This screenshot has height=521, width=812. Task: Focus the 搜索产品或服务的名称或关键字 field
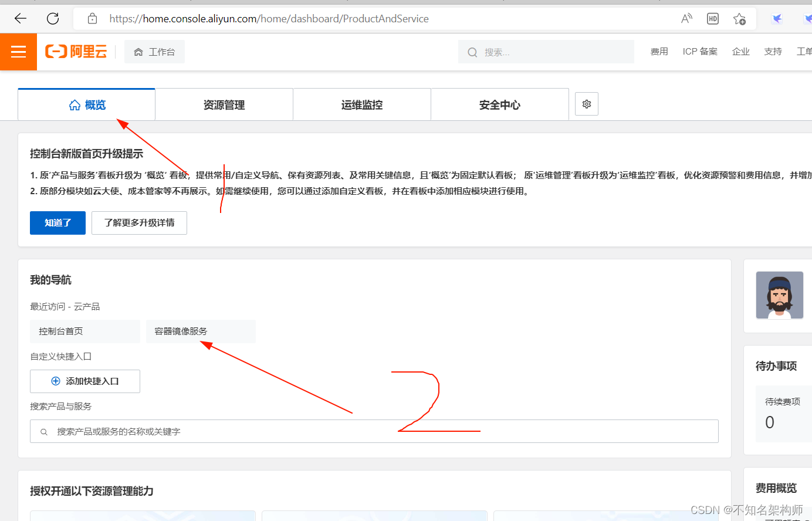(x=374, y=431)
